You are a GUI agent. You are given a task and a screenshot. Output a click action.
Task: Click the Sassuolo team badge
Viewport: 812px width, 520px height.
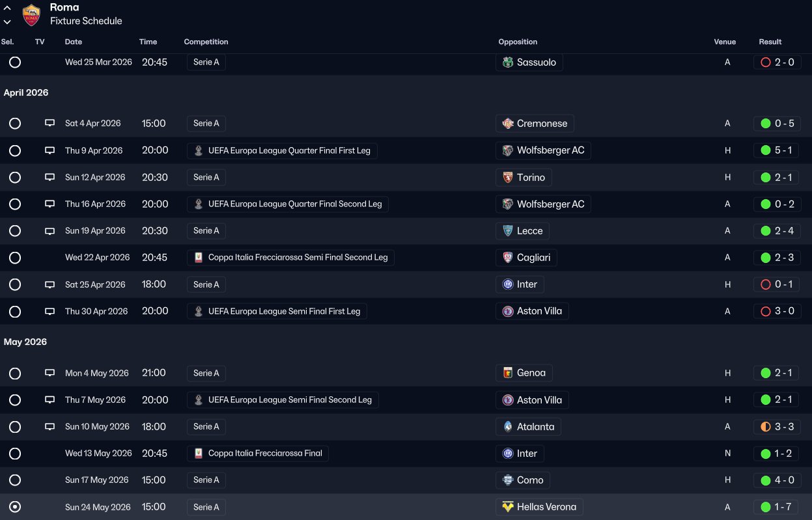pyautogui.click(x=509, y=62)
